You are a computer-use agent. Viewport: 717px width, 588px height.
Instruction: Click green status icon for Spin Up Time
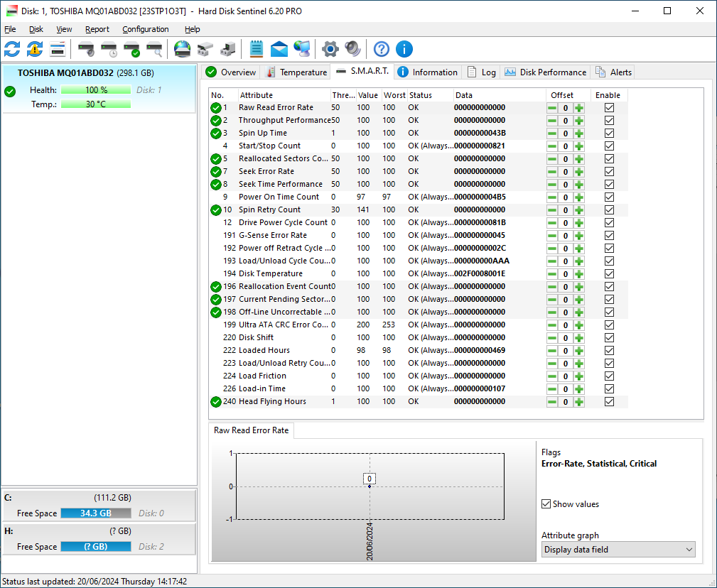coord(216,134)
